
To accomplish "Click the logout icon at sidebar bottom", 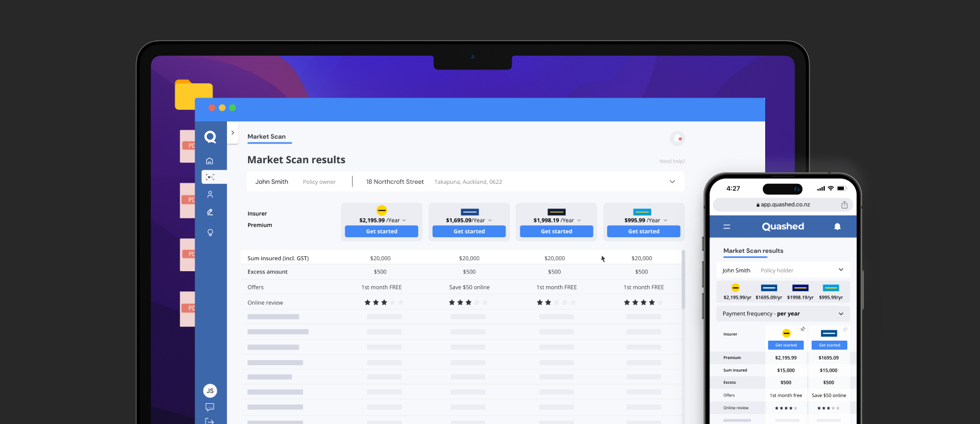I will tap(210, 421).
